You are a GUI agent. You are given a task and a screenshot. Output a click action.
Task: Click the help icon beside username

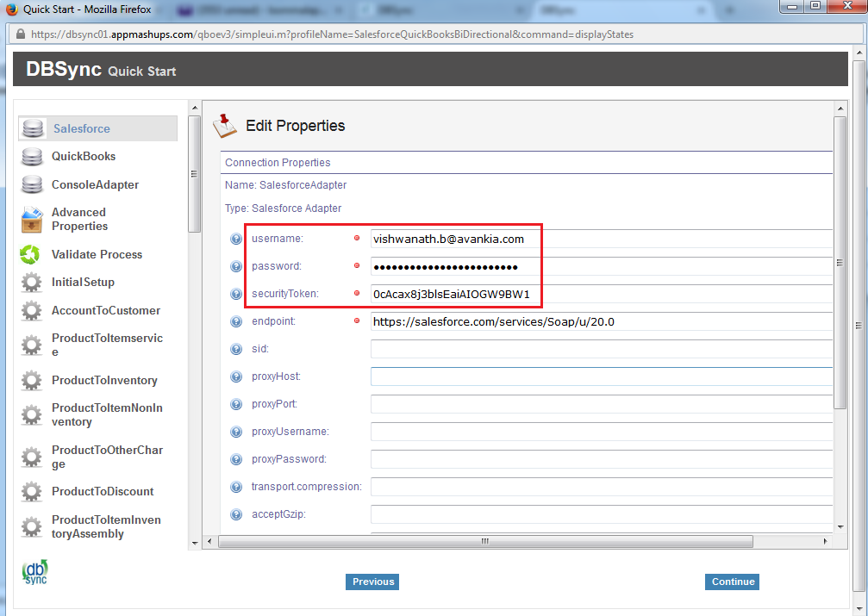click(x=236, y=239)
